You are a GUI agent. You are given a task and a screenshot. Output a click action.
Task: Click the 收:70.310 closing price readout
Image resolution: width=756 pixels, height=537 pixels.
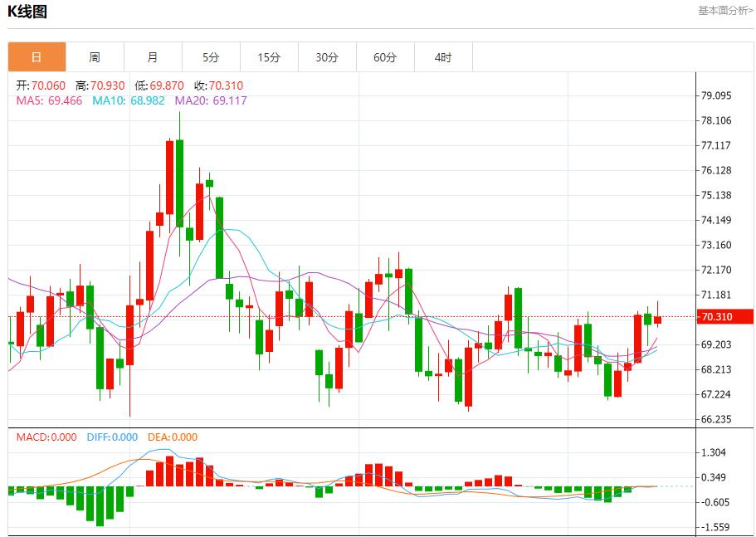tap(218, 85)
